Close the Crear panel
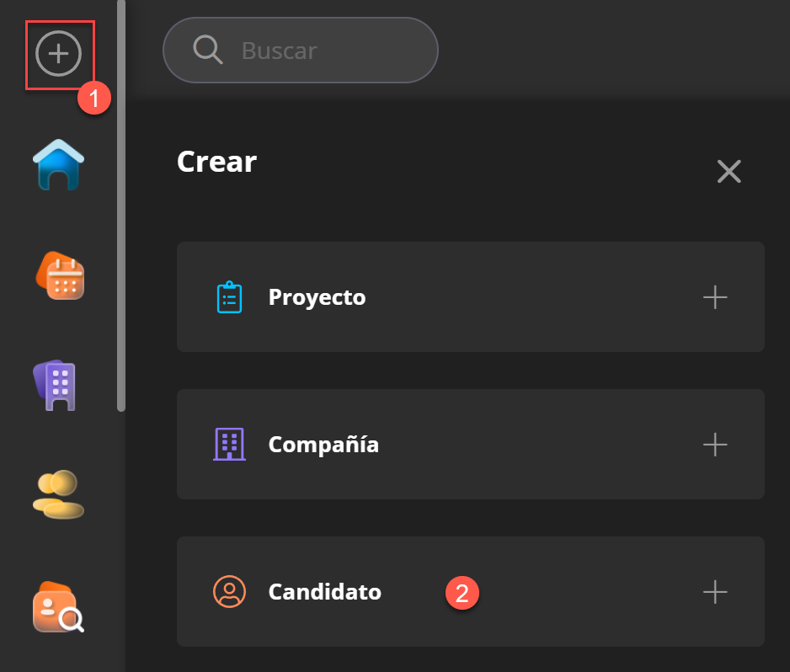The image size is (790, 672). 729,172
